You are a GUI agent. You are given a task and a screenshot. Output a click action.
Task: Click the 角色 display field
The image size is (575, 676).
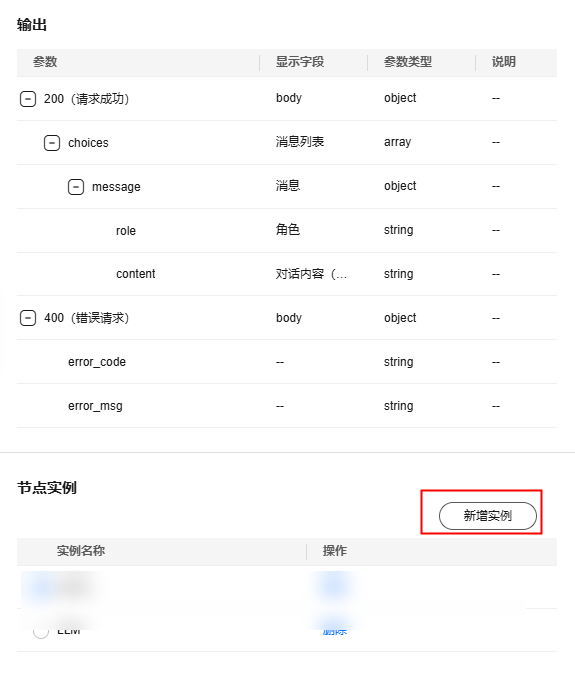[x=288, y=229]
